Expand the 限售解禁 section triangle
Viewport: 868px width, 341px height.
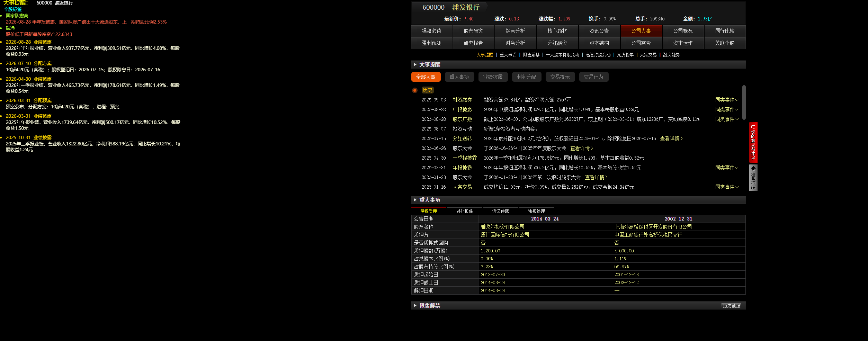tap(415, 305)
